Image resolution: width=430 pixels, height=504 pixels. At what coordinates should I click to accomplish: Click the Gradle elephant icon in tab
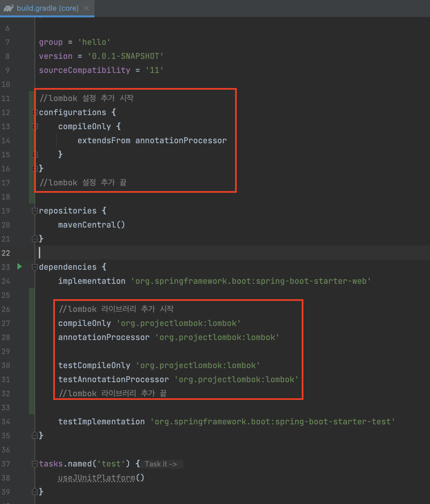[x=9, y=8]
